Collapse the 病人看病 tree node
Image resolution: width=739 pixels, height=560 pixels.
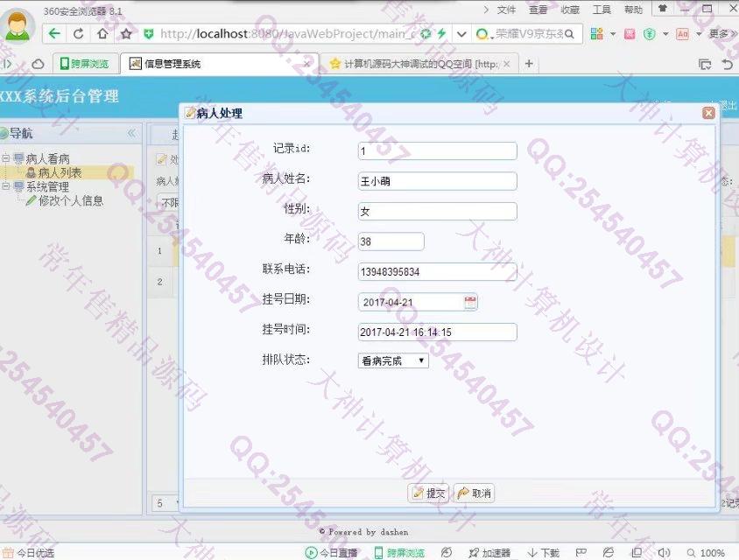[x=6, y=159]
